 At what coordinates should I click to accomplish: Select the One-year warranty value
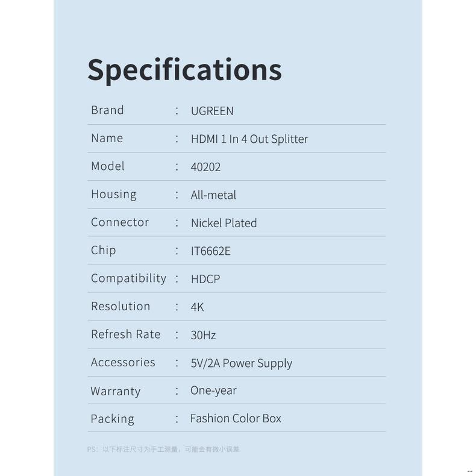tap(213, 390)
